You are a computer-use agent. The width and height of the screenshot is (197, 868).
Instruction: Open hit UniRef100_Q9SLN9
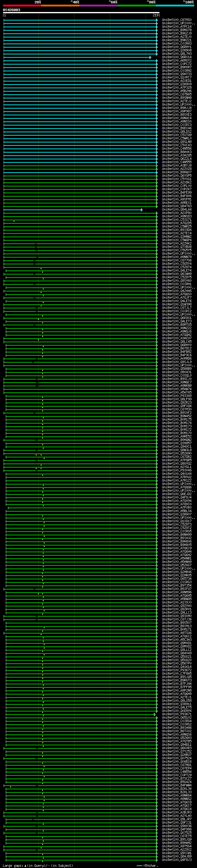click(x=177, y=142)
